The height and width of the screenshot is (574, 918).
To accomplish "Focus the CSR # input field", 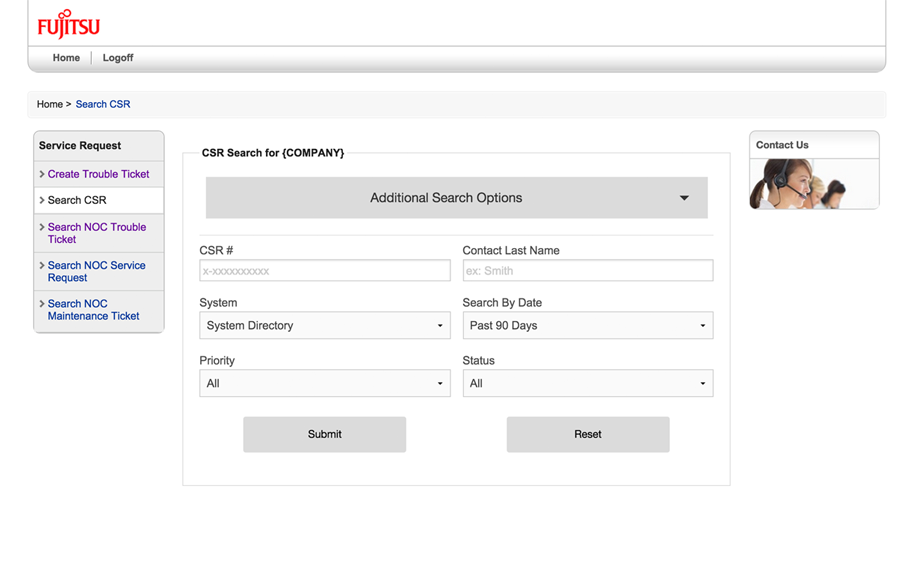I will pos(325,271).
